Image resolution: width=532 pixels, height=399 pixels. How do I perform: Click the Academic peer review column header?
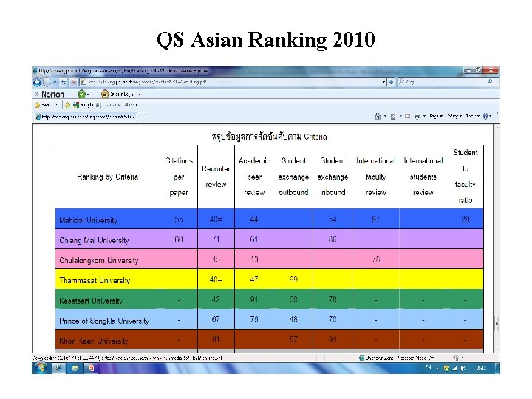click(254, 177)
